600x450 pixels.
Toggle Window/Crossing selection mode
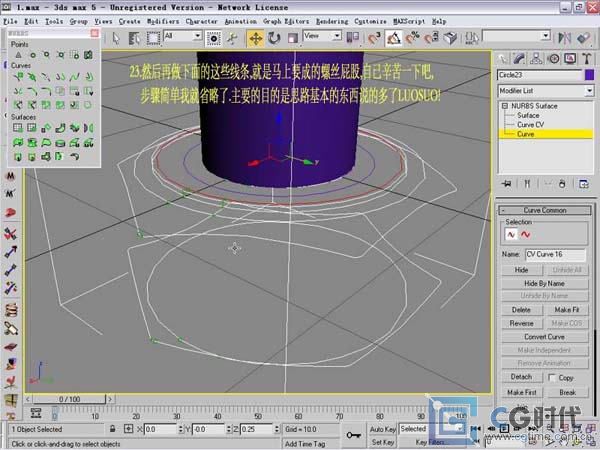pyautogui.click(x=214, y=38)
